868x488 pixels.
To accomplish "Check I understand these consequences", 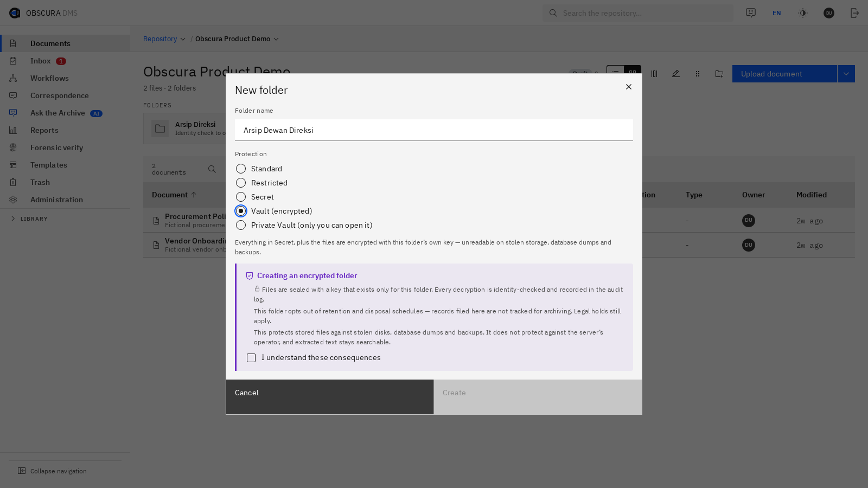I will [x=251, y=358].
